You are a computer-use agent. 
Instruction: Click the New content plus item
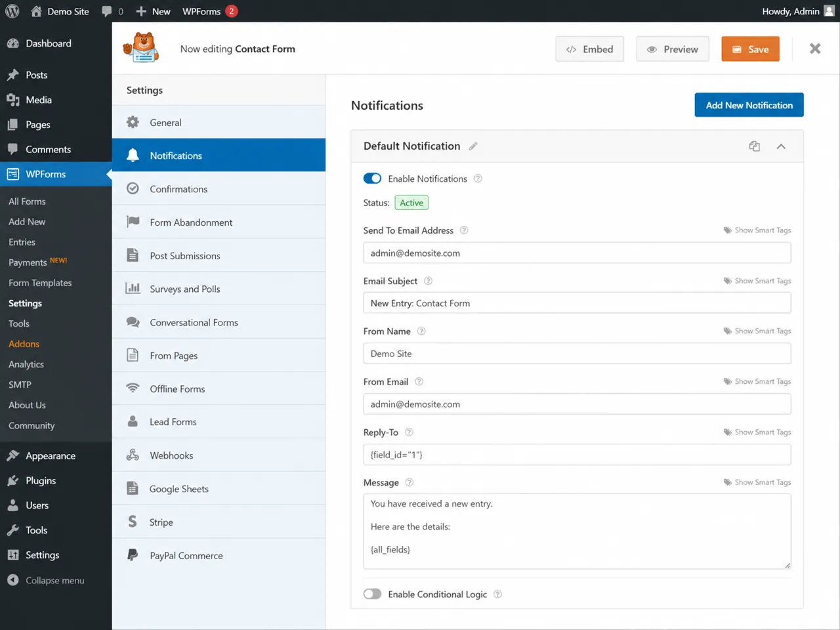point(153,11)
